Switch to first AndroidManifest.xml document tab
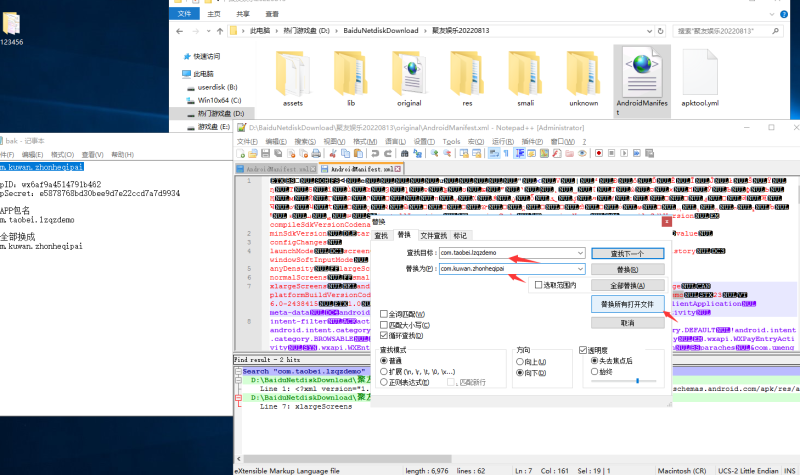 pos(277,169)
